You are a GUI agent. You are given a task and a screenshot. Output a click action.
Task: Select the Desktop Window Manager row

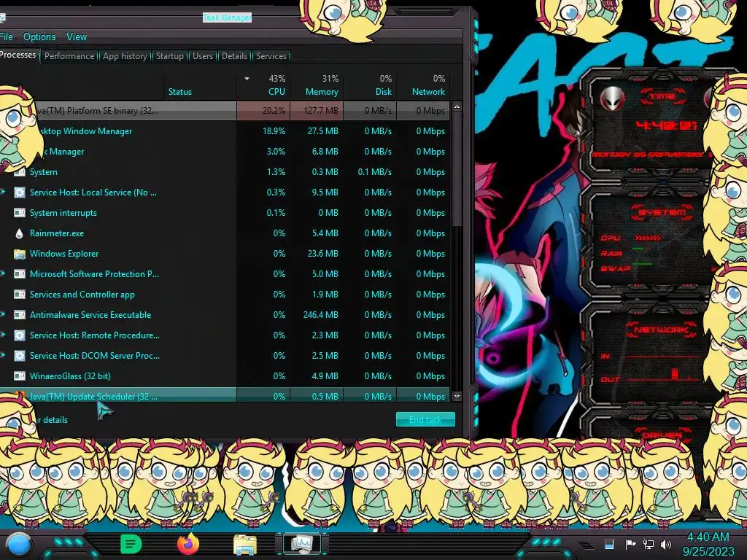[x=225, y=131]
